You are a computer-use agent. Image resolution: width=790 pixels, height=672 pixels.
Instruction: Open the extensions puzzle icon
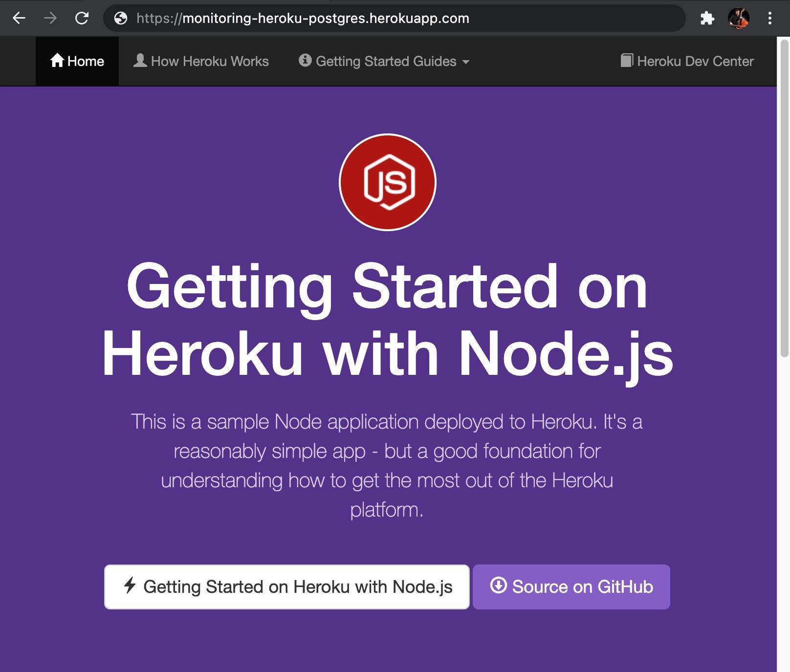pos(707,19)
